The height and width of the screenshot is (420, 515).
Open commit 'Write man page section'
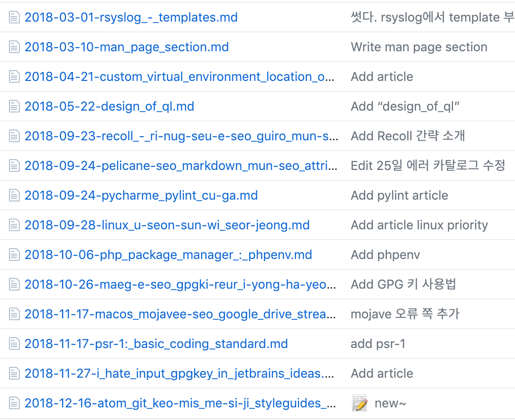click(x=419, y=47)
